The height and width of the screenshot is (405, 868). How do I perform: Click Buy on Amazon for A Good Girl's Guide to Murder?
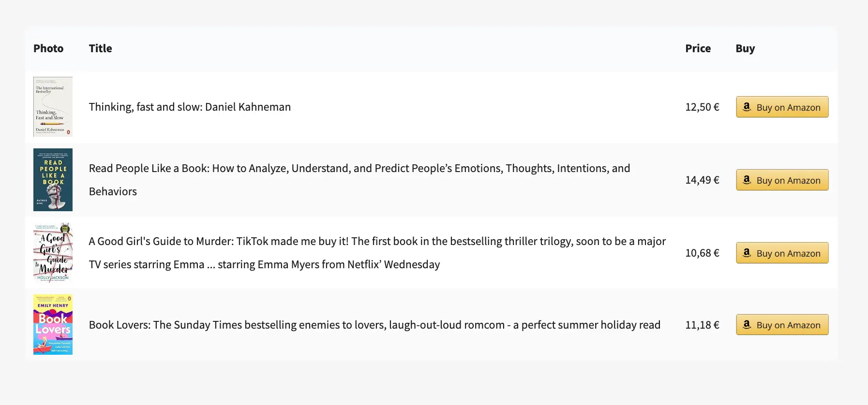[x=782, y=253]
